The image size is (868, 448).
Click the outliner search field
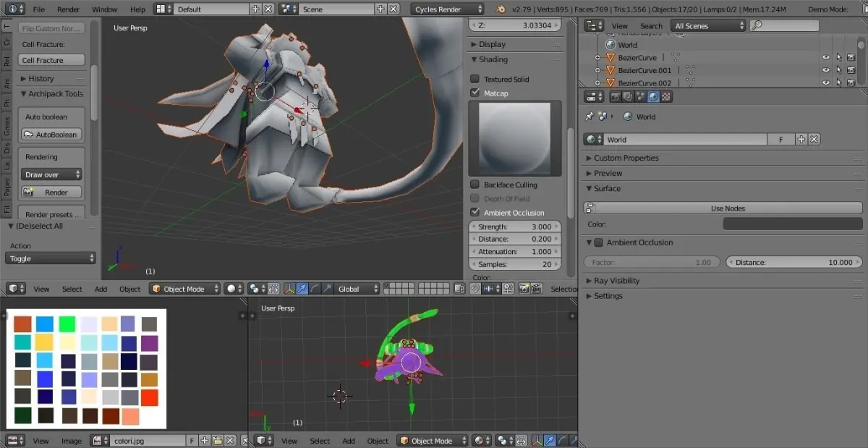784,25
